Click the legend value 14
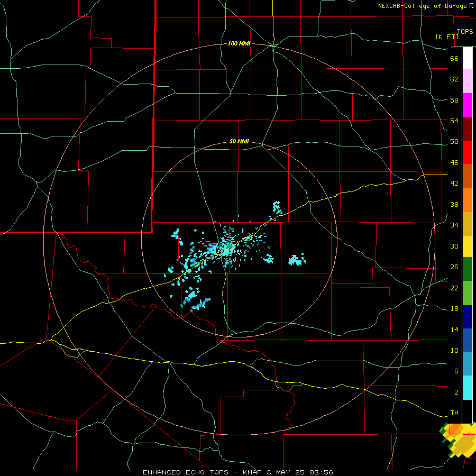 coord(454,329)
